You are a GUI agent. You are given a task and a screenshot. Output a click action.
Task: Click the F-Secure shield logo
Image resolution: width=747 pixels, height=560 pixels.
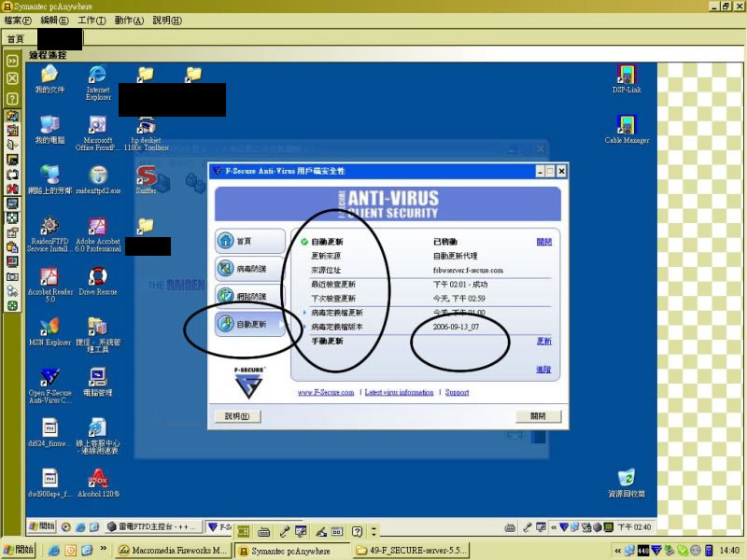click(x=248, y=383)
